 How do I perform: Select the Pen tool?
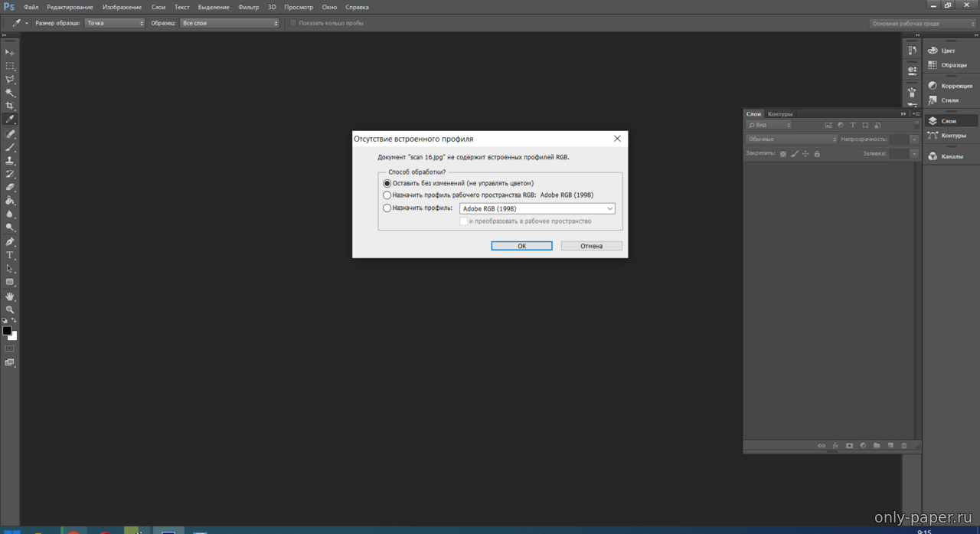pos(10,241)
